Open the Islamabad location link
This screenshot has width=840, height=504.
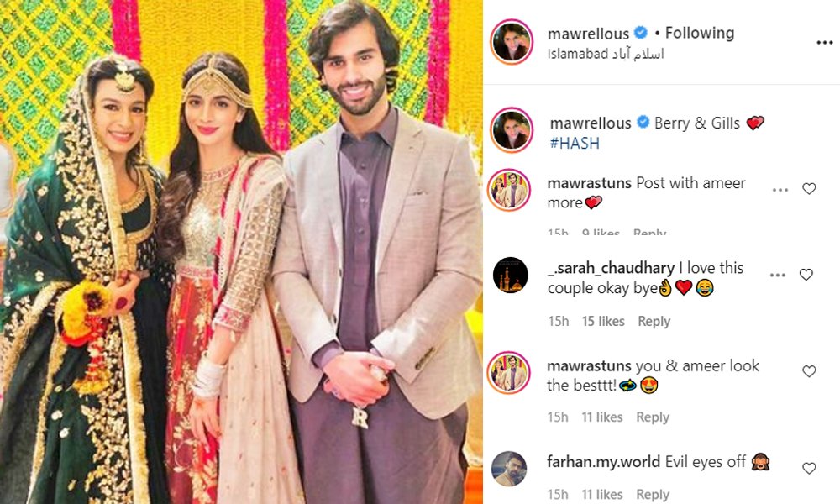point(606,54)
